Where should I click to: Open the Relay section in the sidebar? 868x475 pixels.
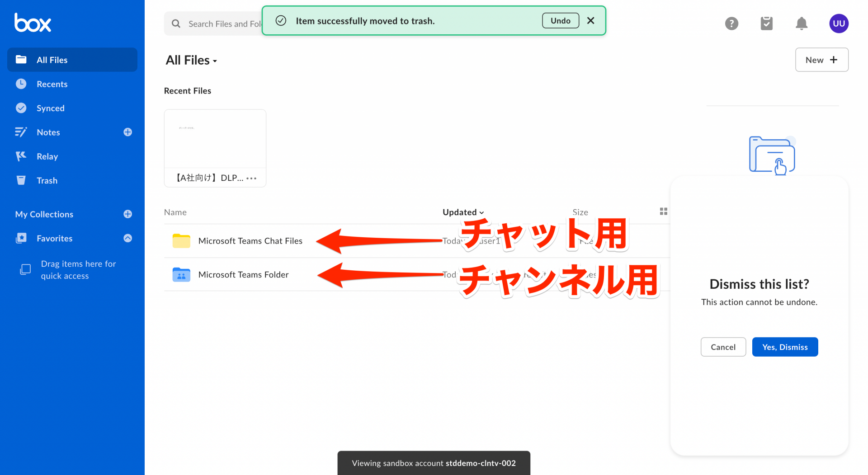coord(47,156)
